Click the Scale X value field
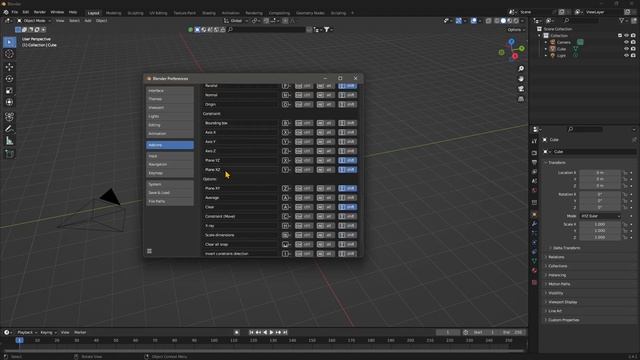This screenshot has height=360, width=640. pos(600,224)
